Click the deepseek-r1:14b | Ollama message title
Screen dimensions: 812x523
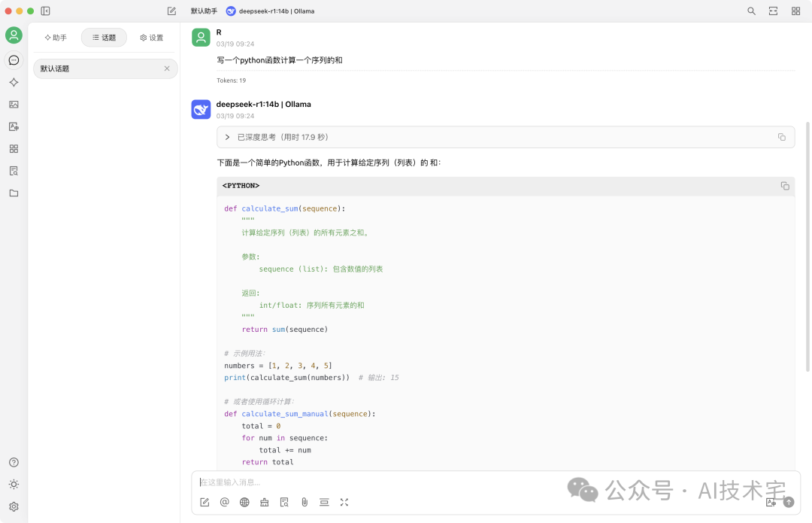[x=264, y=104]
